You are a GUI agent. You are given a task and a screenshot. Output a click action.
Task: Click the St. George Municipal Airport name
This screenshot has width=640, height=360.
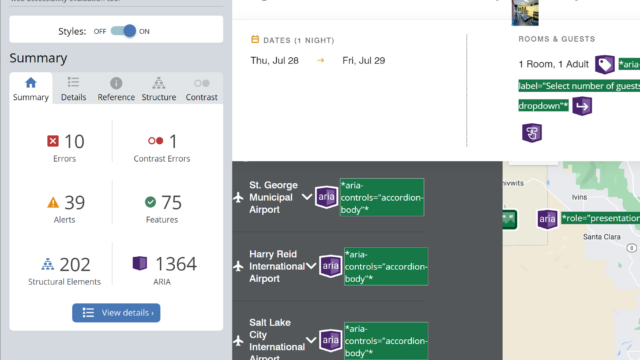click(x=273, y=198)
